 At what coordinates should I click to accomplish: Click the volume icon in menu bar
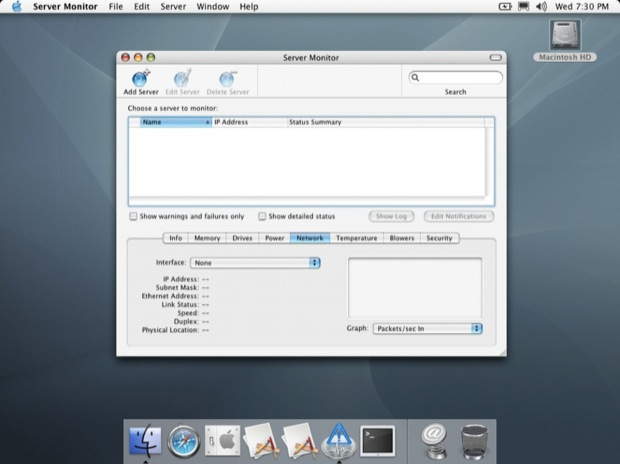[x=541, y=6]
